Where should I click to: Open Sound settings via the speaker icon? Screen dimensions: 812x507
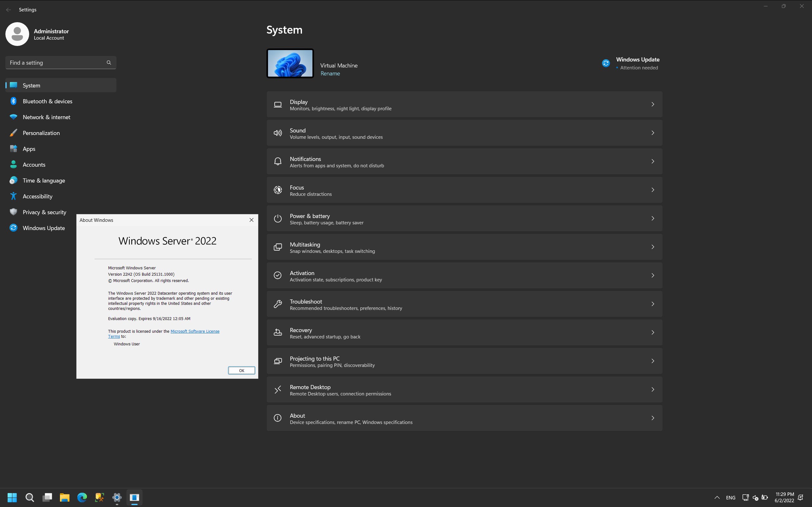[x=278, y=133]
